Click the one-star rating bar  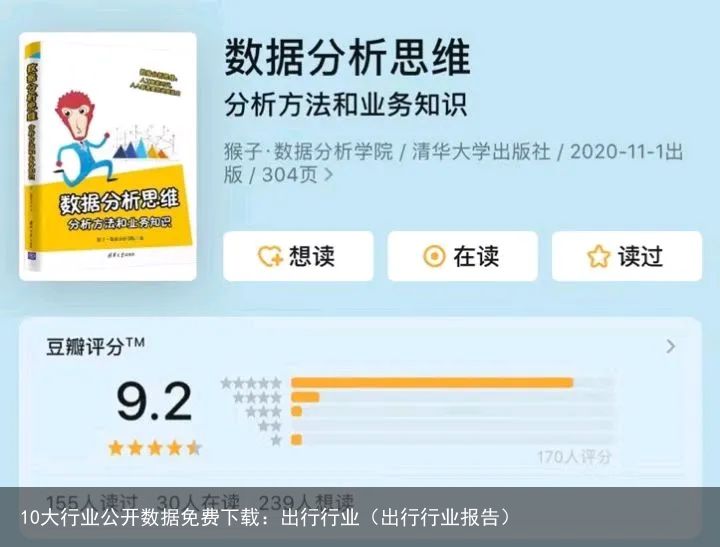452,440
